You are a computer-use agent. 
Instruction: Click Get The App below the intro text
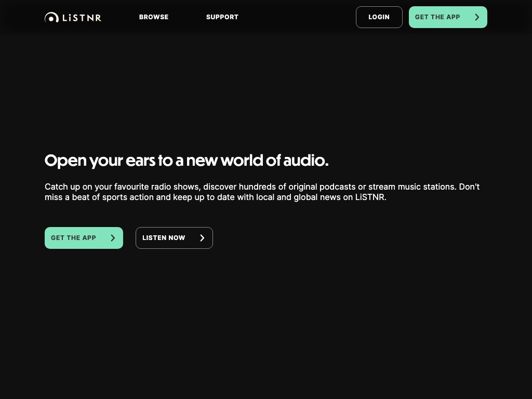point(84,238)
